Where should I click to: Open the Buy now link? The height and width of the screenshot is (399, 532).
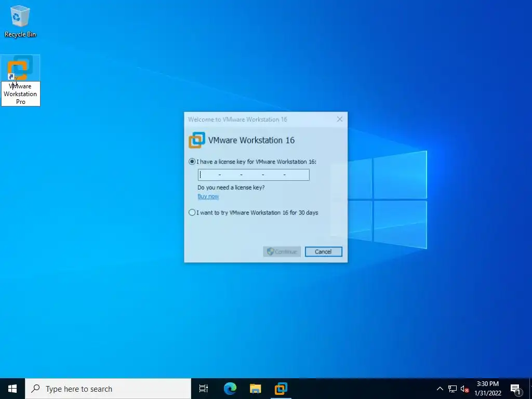[x=208, y=196]
